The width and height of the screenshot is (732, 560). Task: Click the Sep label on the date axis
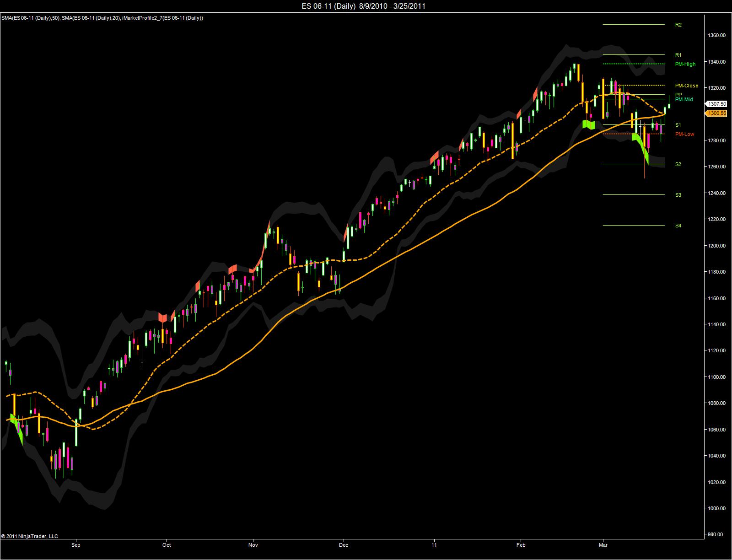coord(76,545)
